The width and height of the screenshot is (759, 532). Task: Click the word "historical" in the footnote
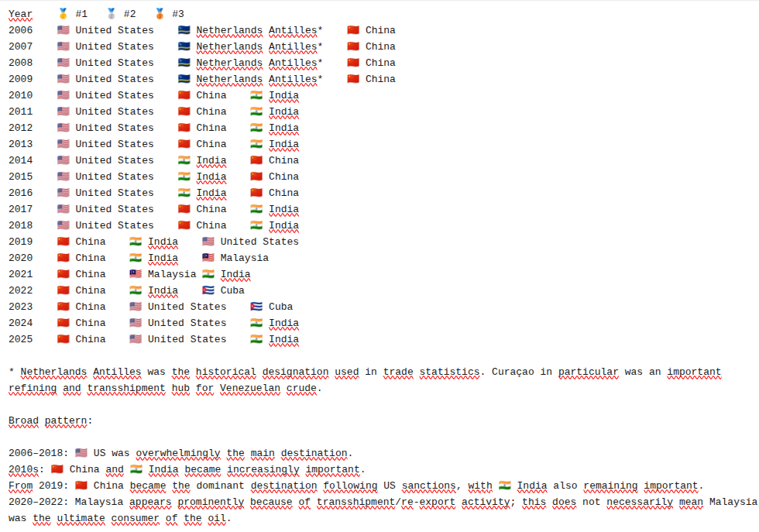pyautogui.click(x=226, y=372)
